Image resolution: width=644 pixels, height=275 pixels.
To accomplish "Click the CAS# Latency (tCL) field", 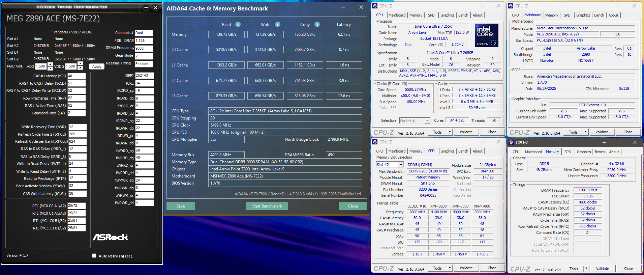I will [76, 76].
